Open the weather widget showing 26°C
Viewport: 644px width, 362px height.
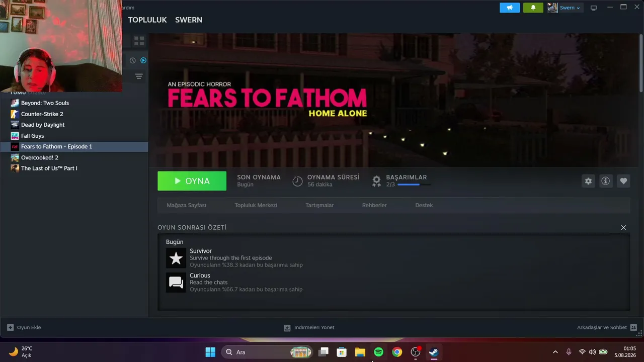click(21, 352)
